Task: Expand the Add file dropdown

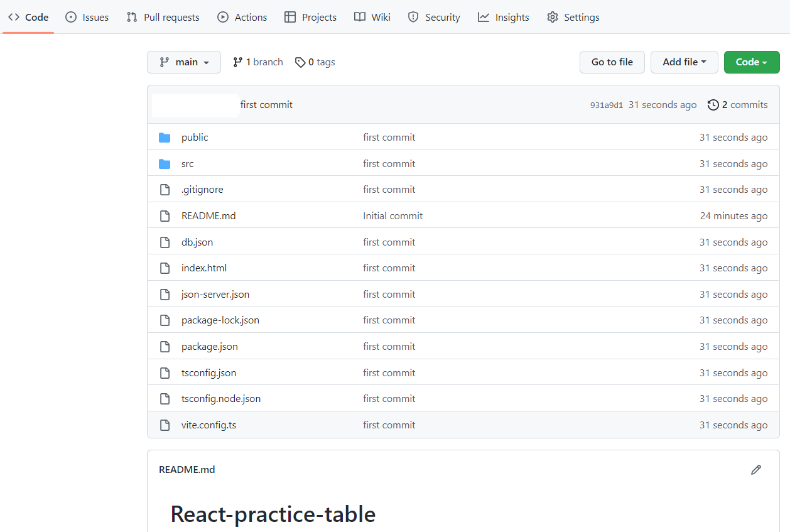Action: (684, 62)
